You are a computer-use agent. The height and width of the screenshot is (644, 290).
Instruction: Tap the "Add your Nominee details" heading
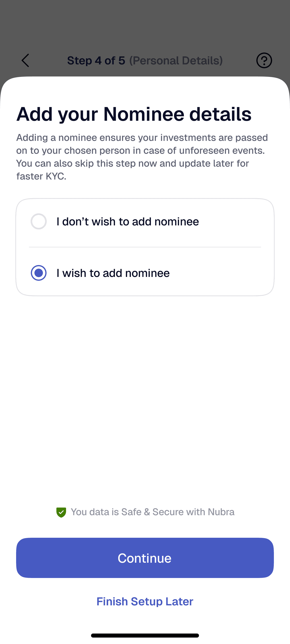[x=134, y=114]
